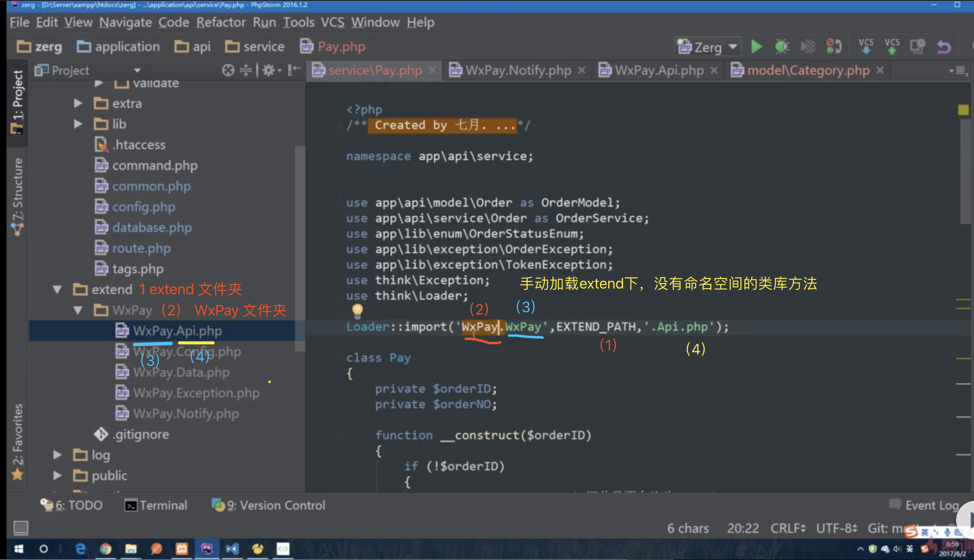Open Chrome from the Windows taskbar
The image size is (974, 560).
click(105, 549)
